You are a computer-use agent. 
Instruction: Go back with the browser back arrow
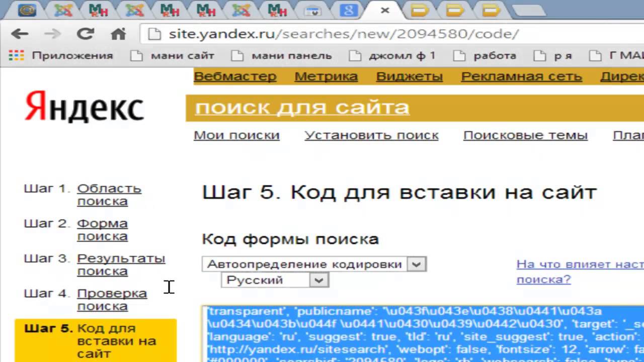click(20, 34)
